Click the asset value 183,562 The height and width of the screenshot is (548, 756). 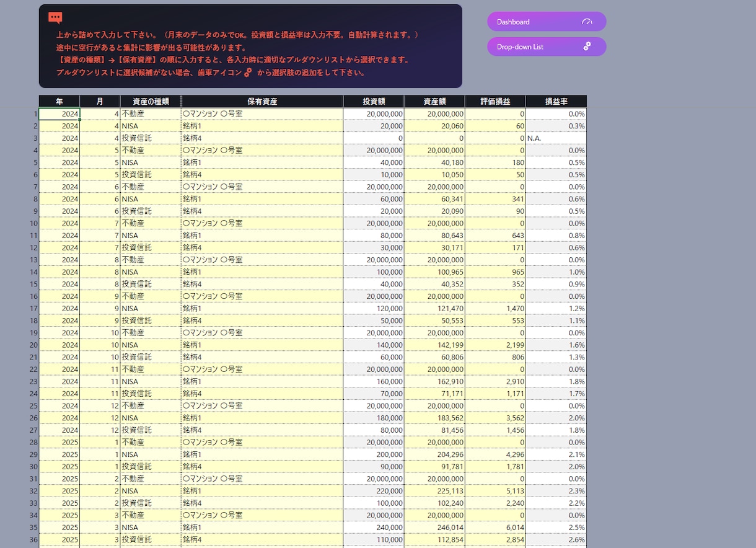[434, 418]
